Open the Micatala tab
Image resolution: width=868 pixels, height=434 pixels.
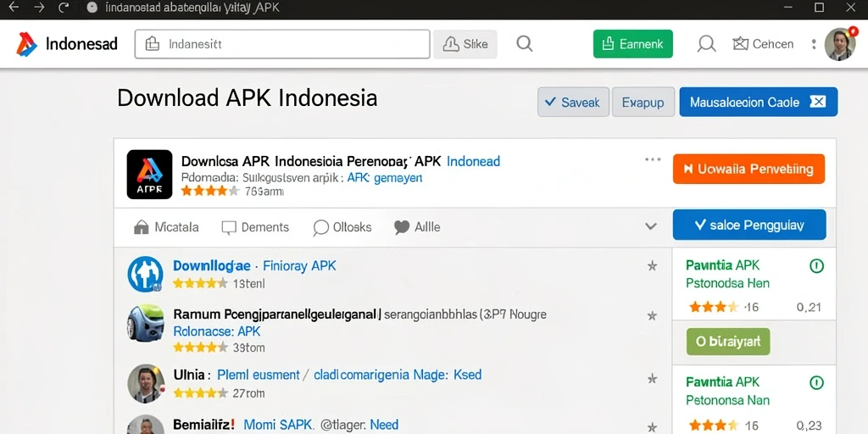click(166, 227)
